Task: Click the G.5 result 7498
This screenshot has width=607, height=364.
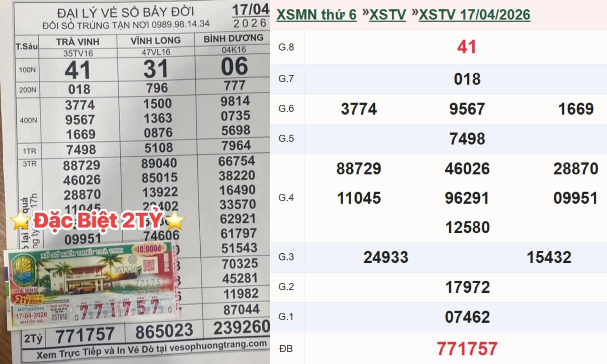Action: 467,139
